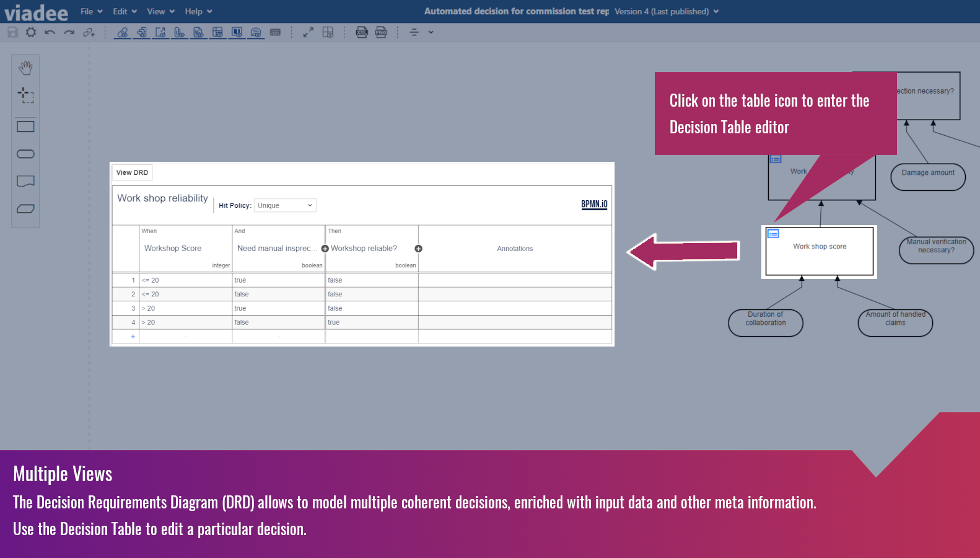Open the View menu
980x558 pixels.
tap(160, 12)
